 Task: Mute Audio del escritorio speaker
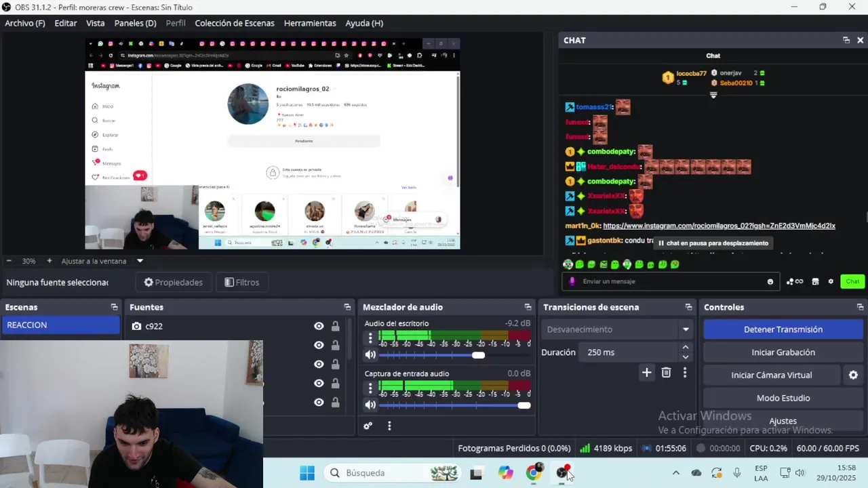(370, 354)
